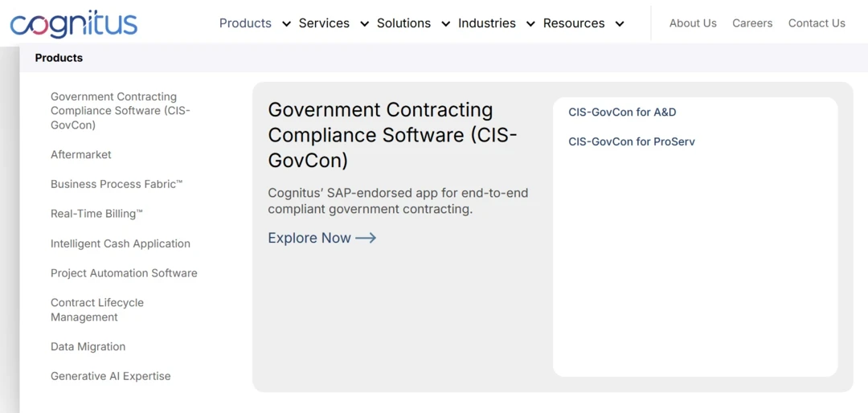The image size is (868, 413).
Task: Open the Services navigation menu
Action: [x=324, y=23]
